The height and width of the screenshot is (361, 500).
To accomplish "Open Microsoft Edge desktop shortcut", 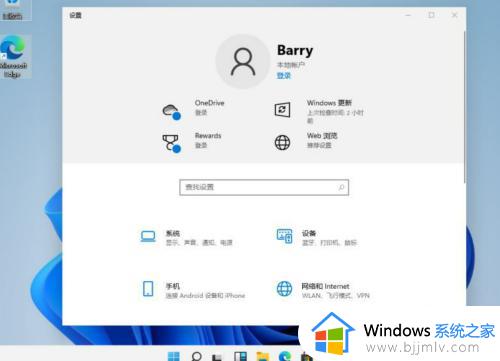I will [13, 56].
